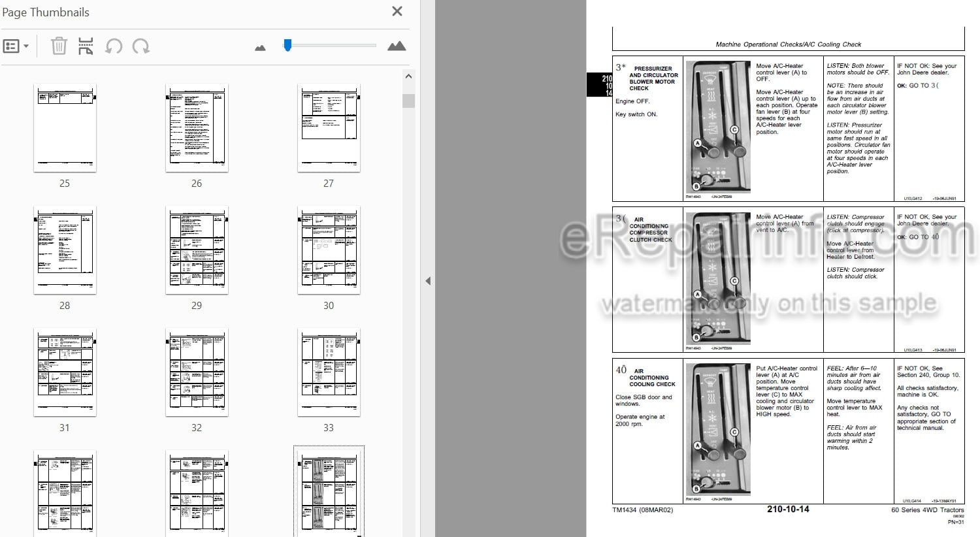Select page 28 thumbnail
Image resolution: width=980 pixels, height=537 pixels.
(x=65, y=250)
